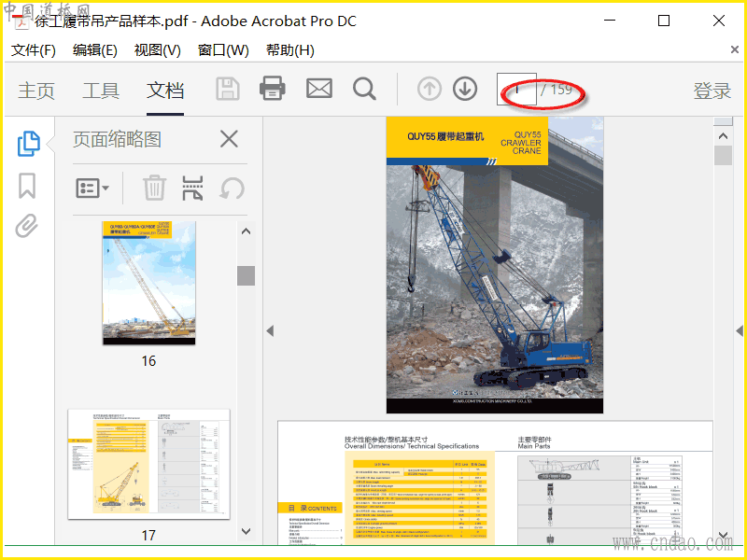Click the page 17 label

tap(148, 535)
